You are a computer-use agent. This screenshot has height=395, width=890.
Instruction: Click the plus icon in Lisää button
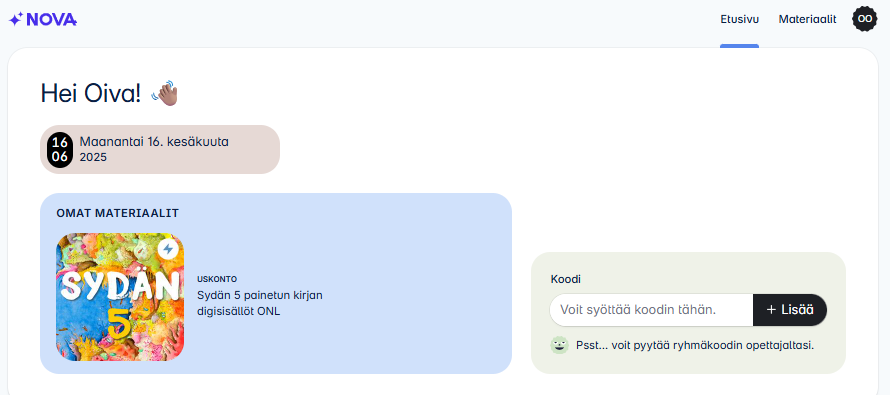click(x=771, y=310)
